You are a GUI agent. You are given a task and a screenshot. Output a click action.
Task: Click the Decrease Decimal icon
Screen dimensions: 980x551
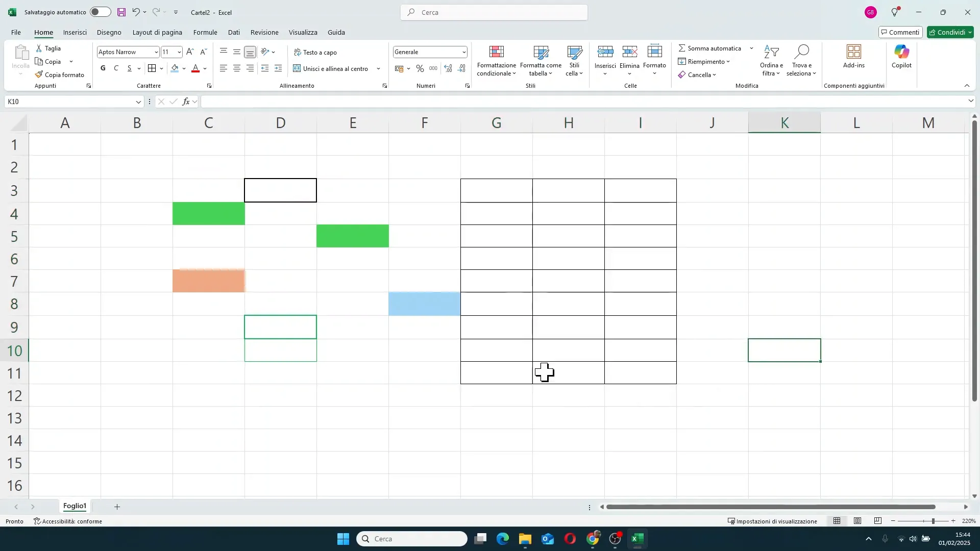pos(462,68)
